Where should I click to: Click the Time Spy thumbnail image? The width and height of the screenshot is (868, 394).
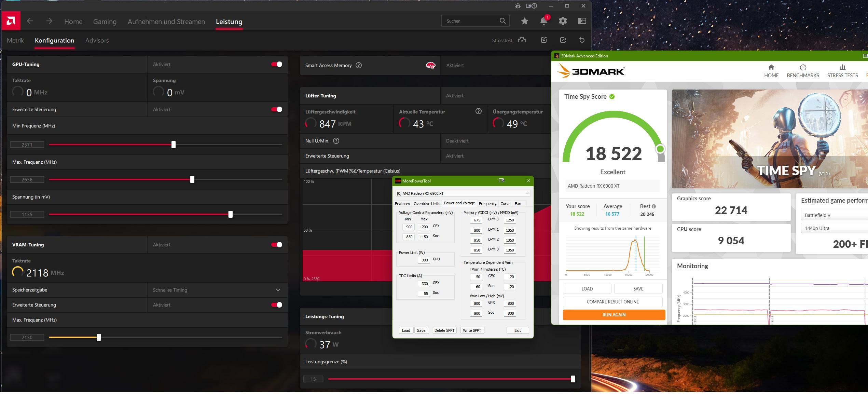click(770, 139)
